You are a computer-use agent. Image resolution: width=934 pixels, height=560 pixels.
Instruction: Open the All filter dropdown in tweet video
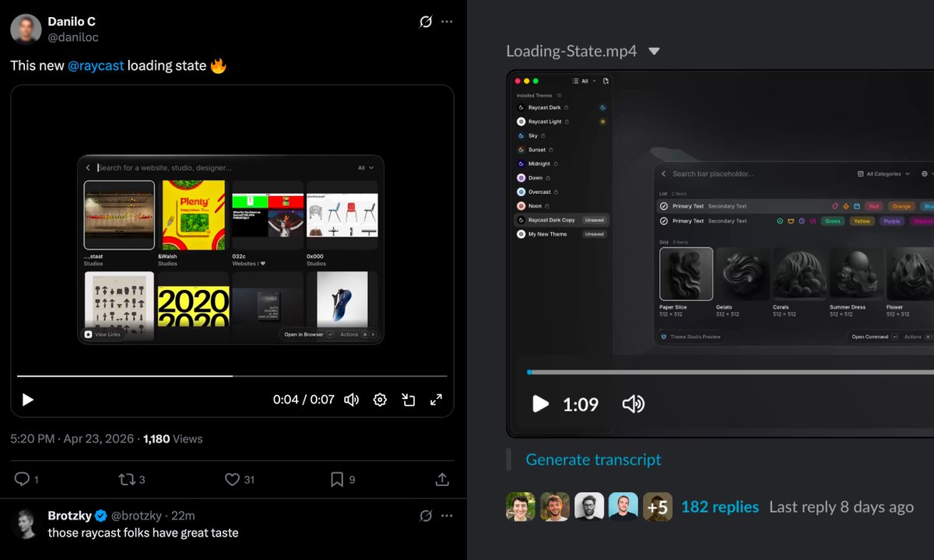coord(366,167)
